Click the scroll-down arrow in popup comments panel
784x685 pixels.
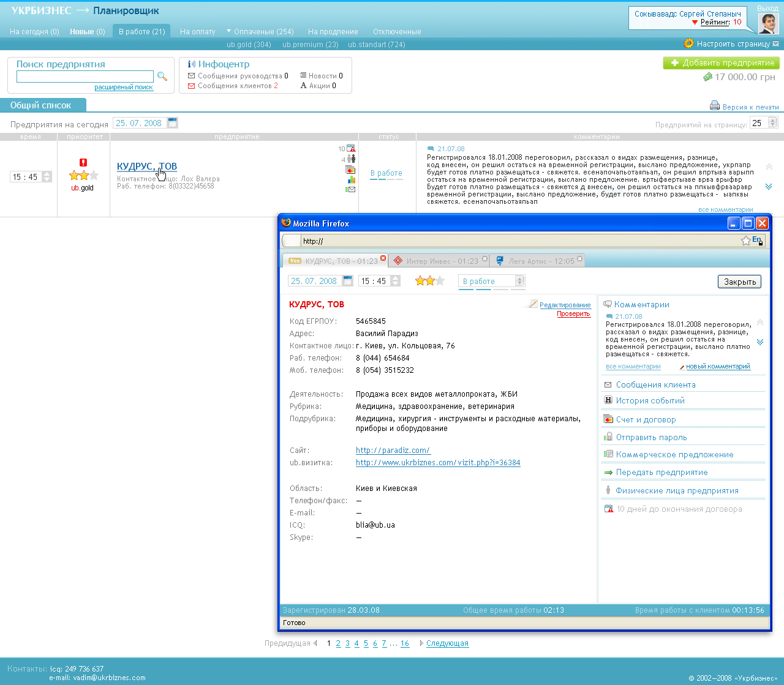(x=760, y=342)
